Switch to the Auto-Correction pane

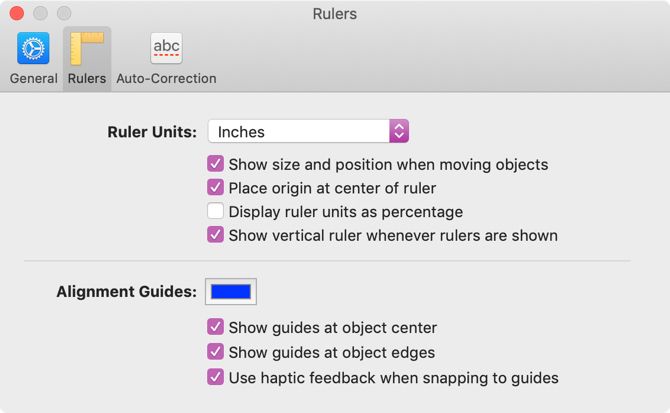(x=166, y=49)
